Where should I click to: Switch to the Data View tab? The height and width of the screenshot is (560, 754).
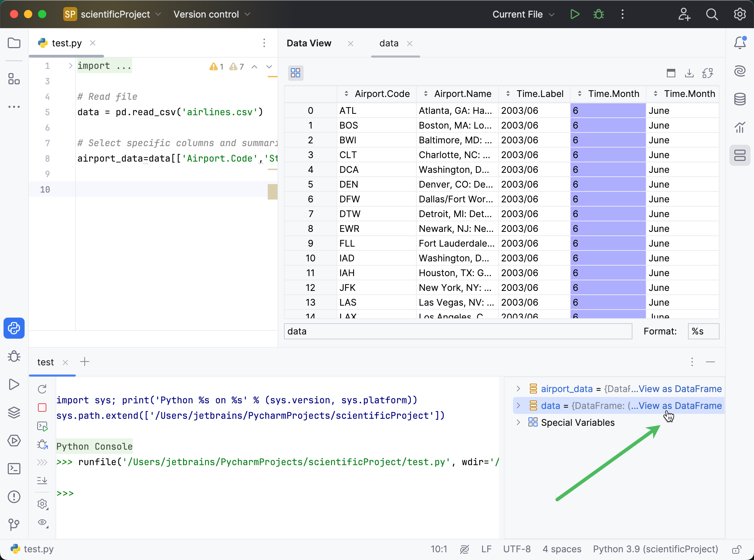[309, 43]
